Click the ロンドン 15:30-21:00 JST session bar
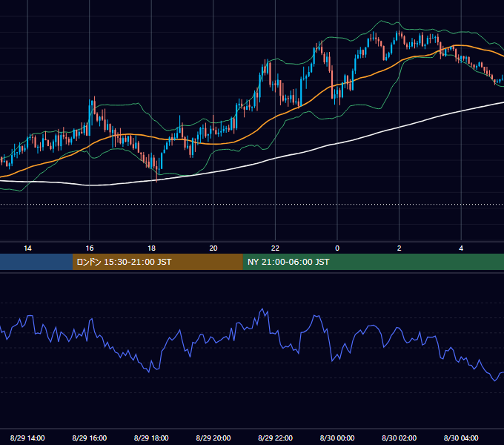The width and height of the screenshot is (504, 445). coord(157,262)
